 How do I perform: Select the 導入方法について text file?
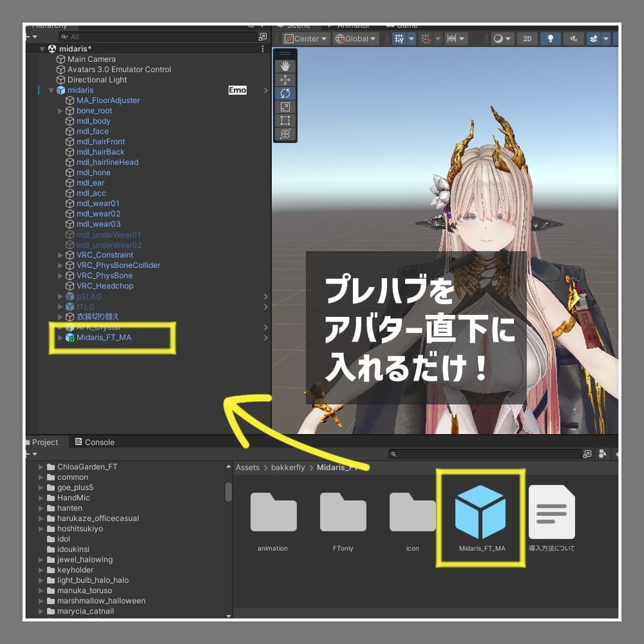pyautogui.click(x=552, y=518)
